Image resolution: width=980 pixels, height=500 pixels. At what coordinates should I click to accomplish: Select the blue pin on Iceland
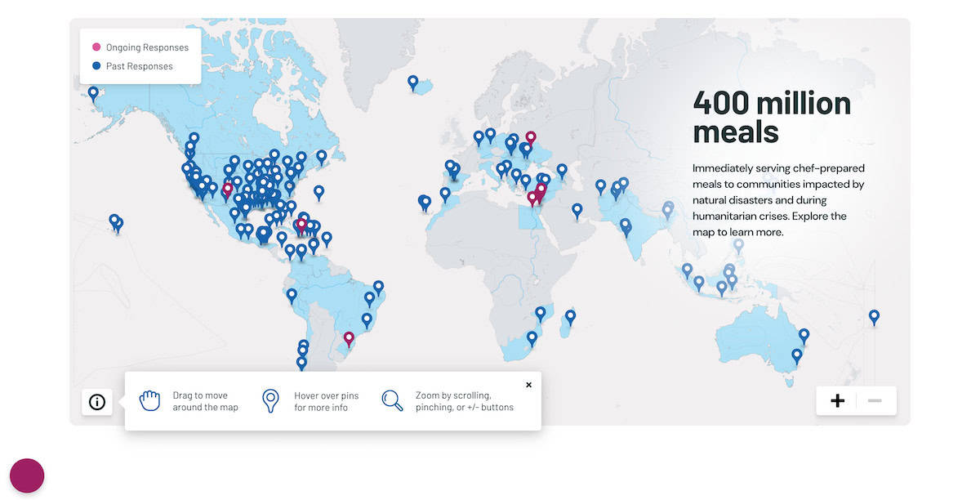[x=413, y=82]
